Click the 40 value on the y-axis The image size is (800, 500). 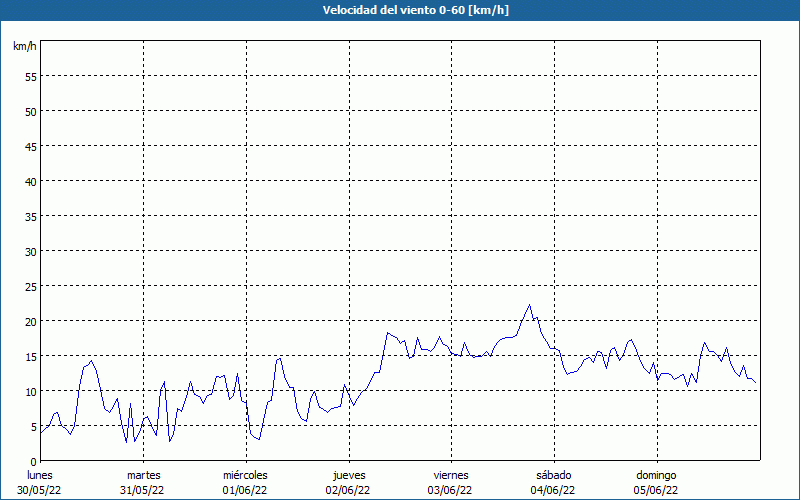(x=31, y=182)
